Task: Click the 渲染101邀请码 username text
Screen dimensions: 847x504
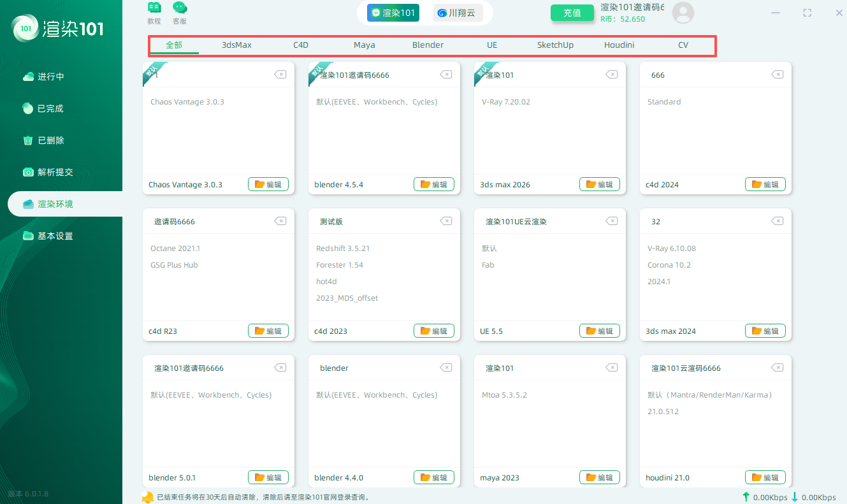Action: (632, 7)
